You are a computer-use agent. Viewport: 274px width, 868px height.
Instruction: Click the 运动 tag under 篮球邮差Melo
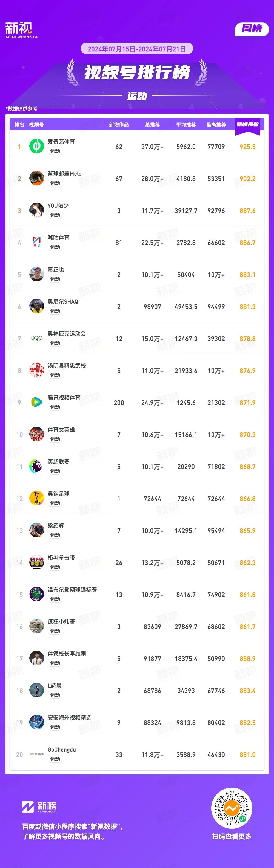click(55, 183)
